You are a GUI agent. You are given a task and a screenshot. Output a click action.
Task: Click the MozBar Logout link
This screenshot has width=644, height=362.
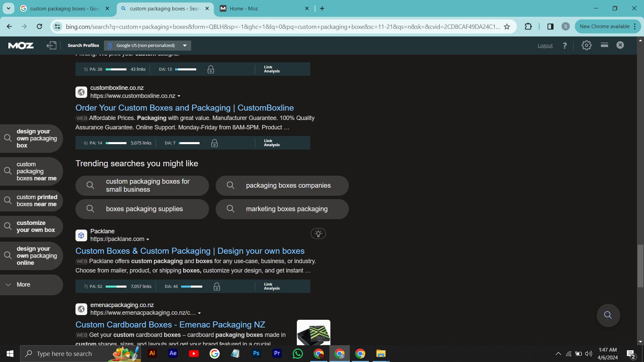pyautogui.click(x=545, y=46)
